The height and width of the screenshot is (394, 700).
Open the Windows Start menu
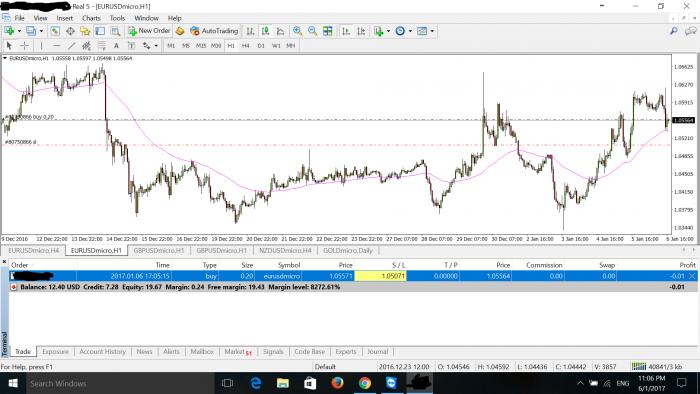click(x=12, y=383)
